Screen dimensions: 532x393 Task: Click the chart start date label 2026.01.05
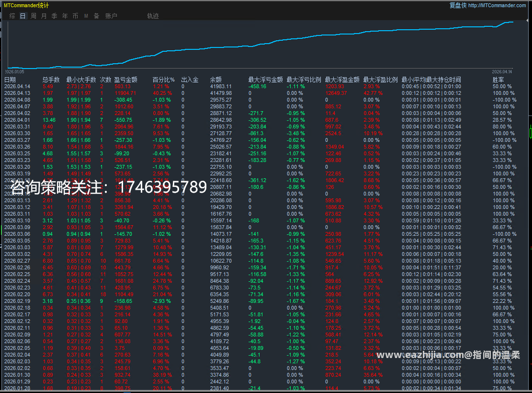click(14, 72)
